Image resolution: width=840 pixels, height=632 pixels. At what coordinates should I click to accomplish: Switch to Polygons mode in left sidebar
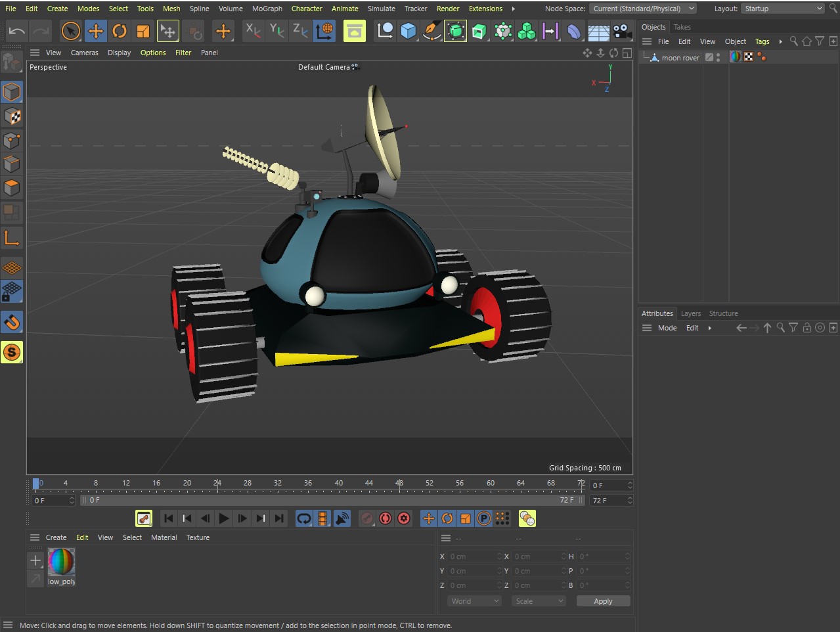click(12, 188)
